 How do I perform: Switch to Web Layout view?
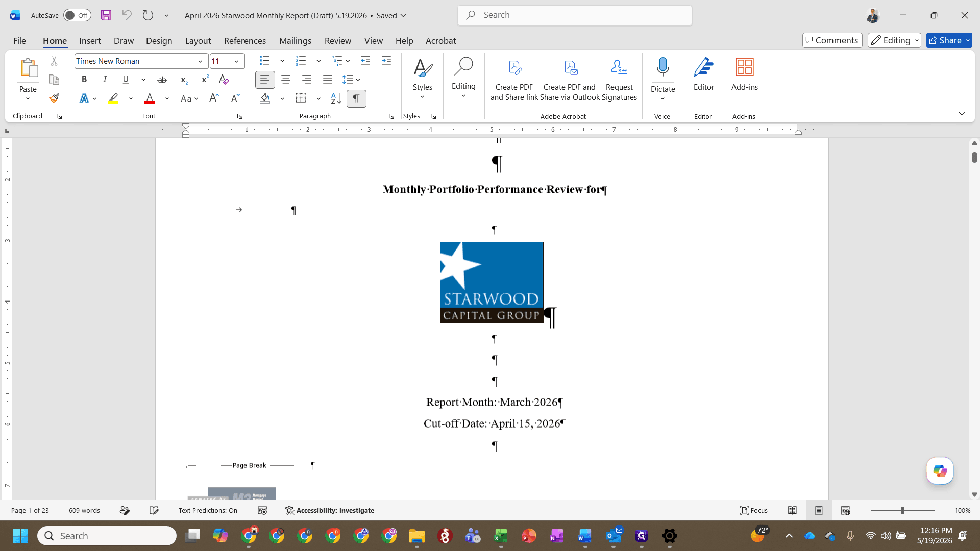click(845, 510)
